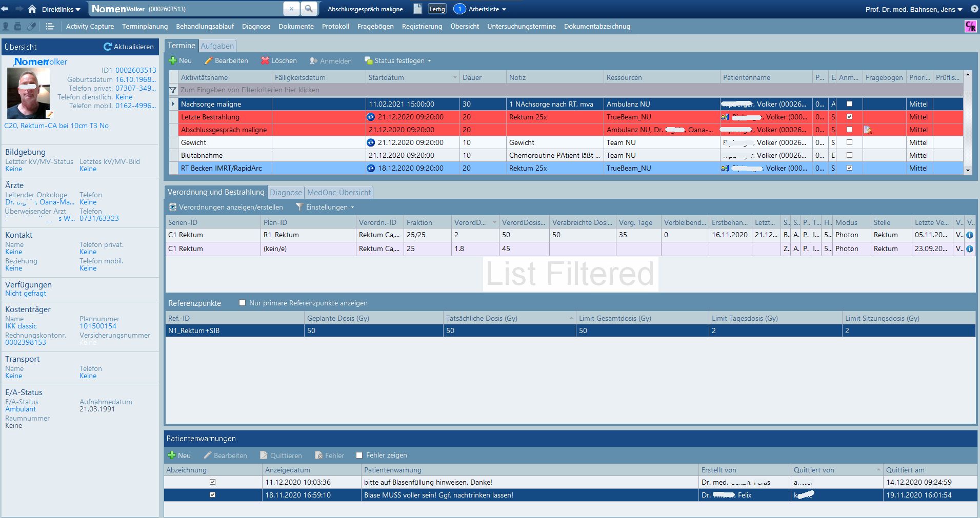Image resolution: width=980 pixels, height=518 pixels.
Task: Open the MedOnc-Übersicht tab
Action: point(338,193)
